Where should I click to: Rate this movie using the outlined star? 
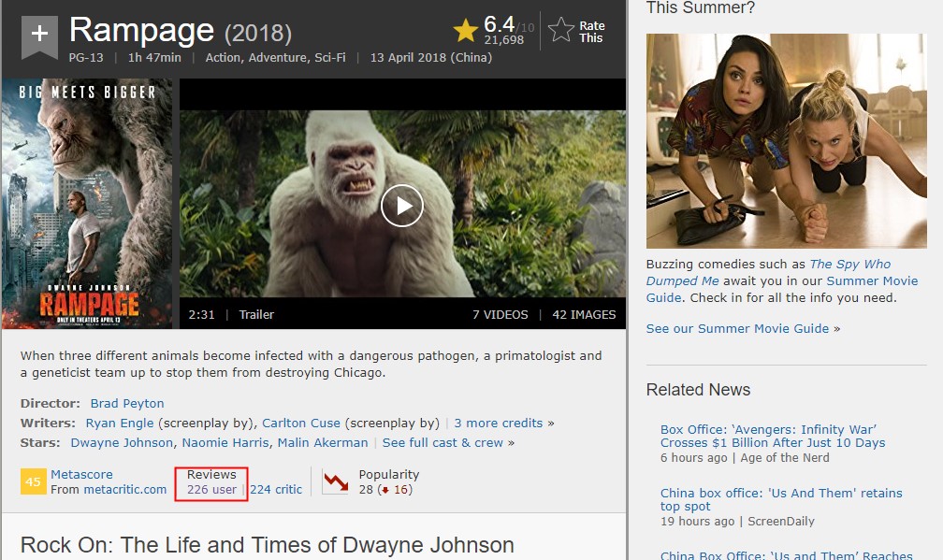point(560,30)
